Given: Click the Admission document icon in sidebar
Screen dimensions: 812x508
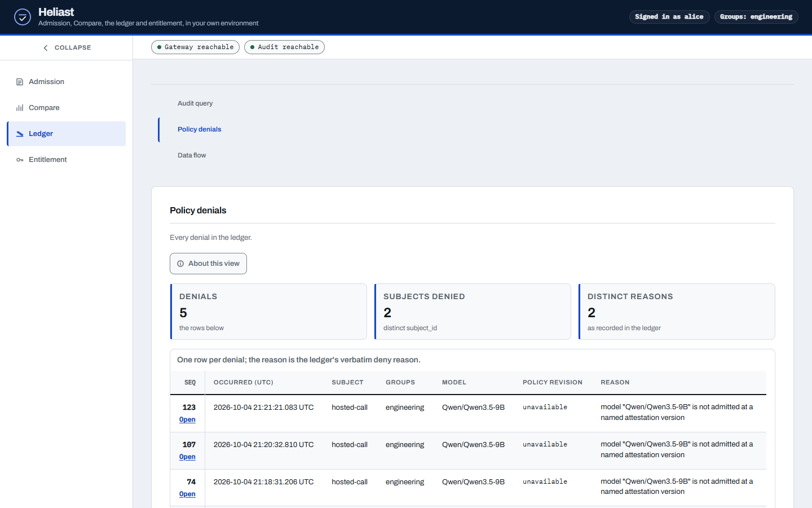Looking at the screenshot, I should (x=20, y=82).
